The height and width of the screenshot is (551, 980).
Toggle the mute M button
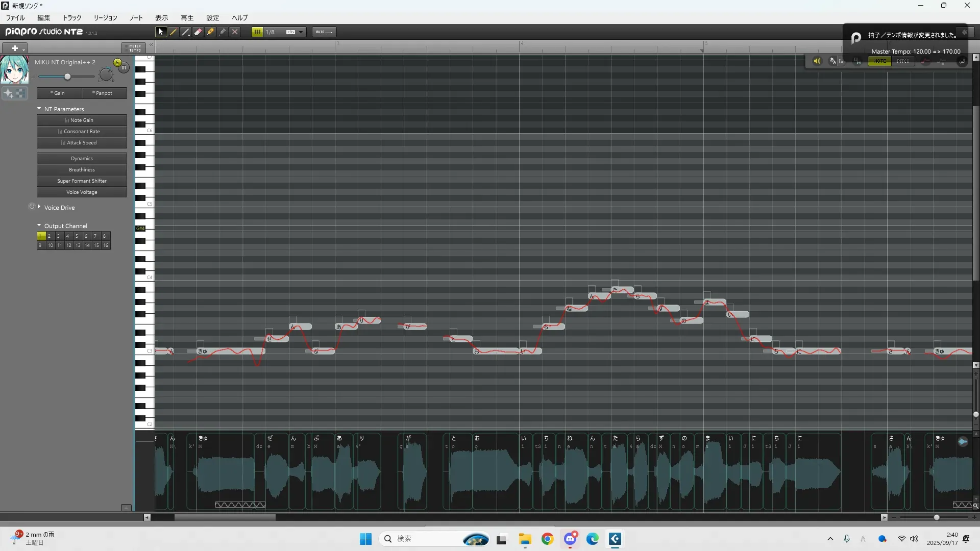124,67
